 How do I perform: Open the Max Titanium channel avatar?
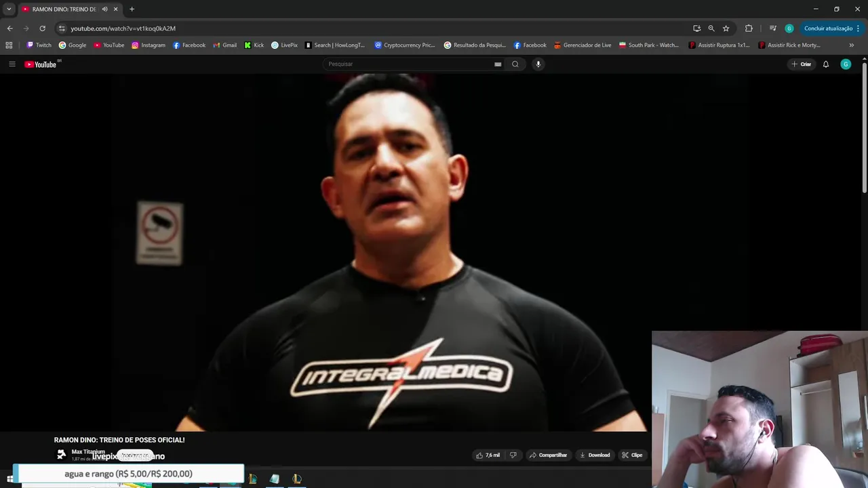[x=61, y=455]
